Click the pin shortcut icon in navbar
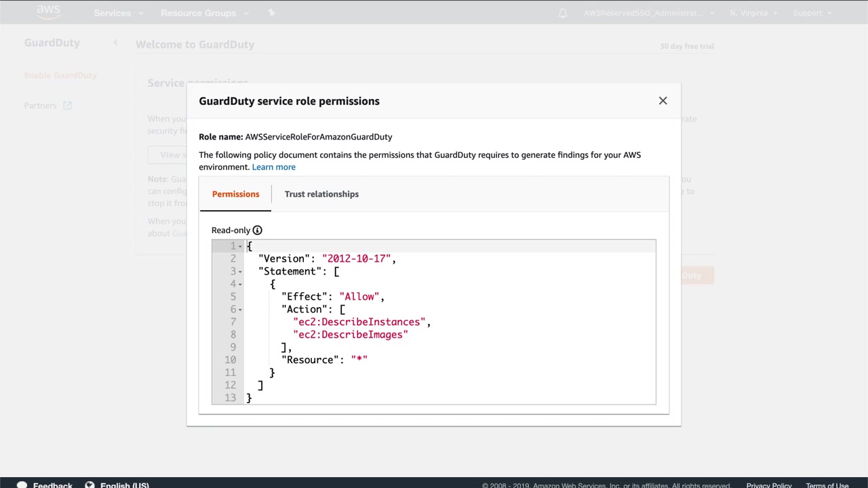 [x=271, y=13]
